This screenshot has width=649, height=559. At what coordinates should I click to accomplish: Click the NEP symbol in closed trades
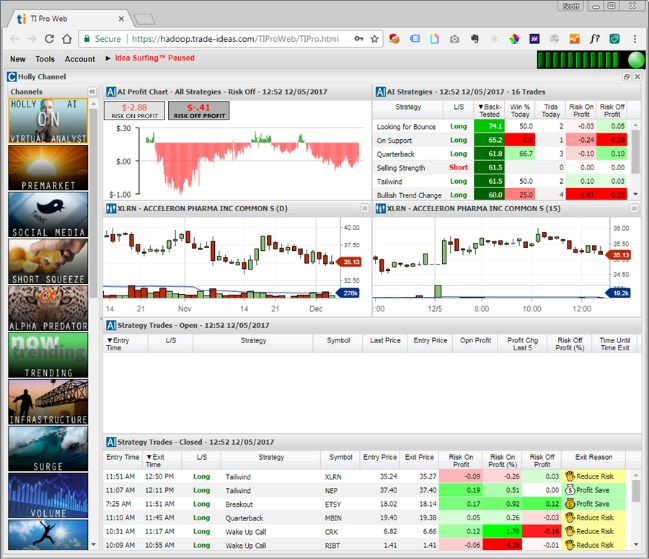click(331, 491)
